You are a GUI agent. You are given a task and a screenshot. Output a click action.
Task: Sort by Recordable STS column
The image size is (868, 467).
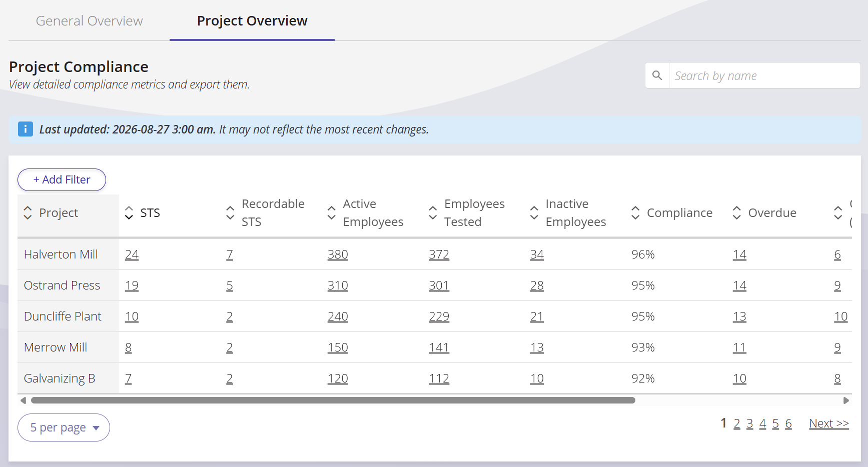tap(230, 212)
